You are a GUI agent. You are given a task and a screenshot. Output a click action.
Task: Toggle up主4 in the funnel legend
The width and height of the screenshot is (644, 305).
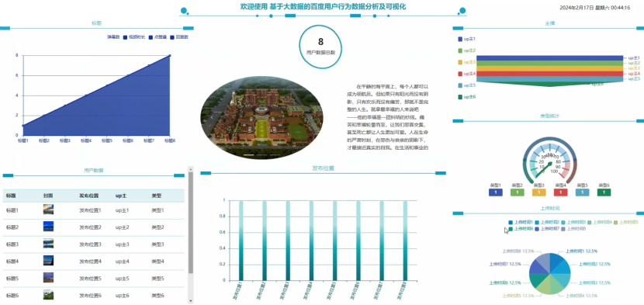pyautogui.click(x=466, y=74)
